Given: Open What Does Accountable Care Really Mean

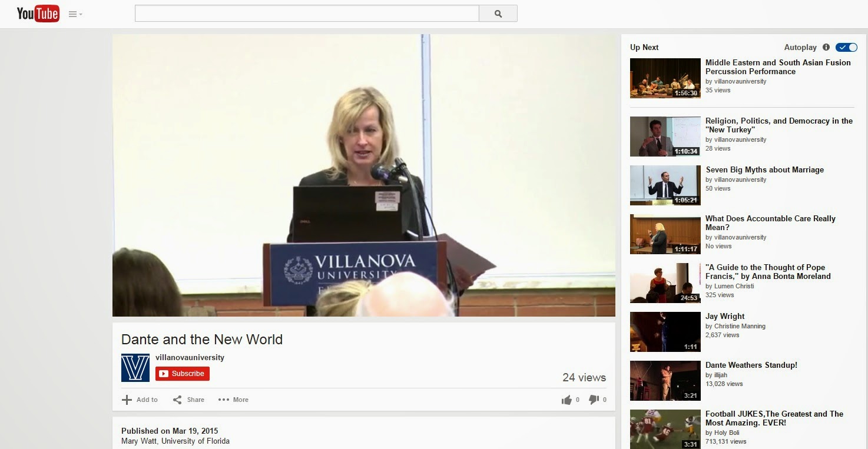Looking at the screenshot, I should click(770, 223).
